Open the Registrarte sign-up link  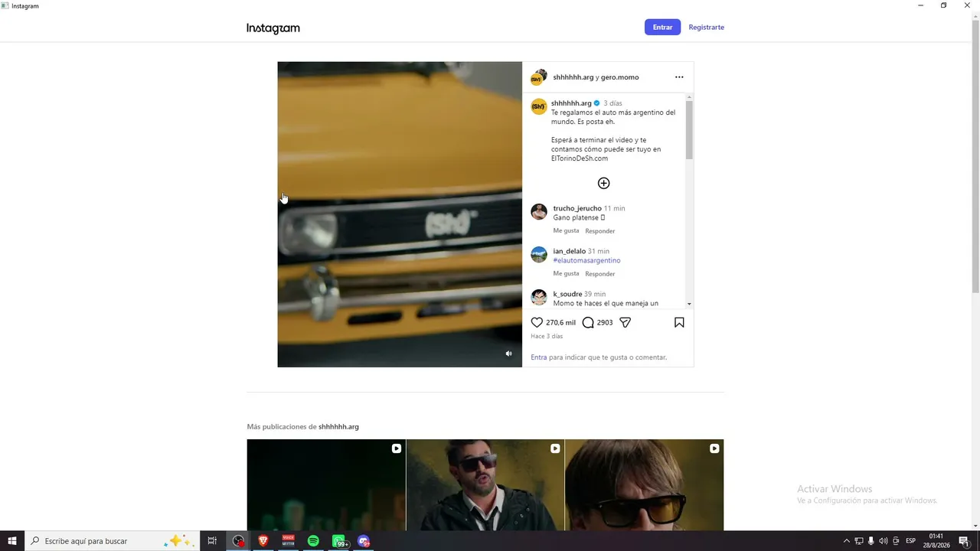(706, 28)
